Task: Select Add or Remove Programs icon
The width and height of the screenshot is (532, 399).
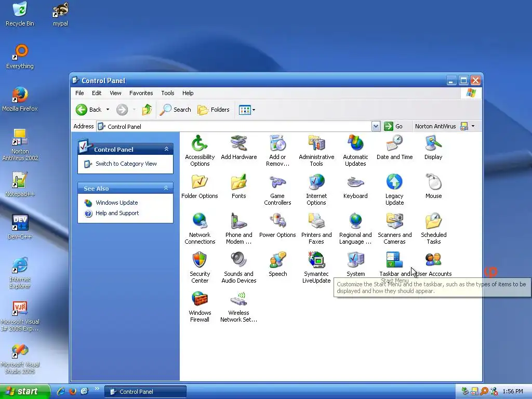Action: (x=277, y=143)
